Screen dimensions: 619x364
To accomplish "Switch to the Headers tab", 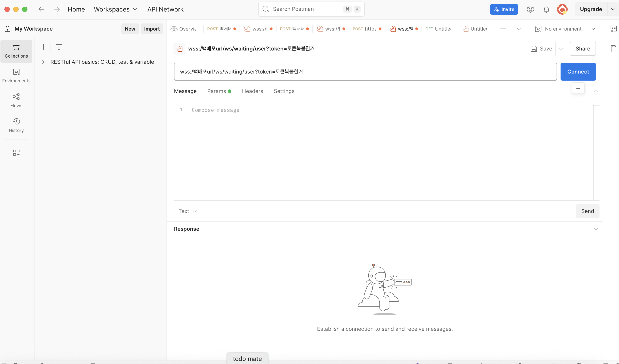I will click(x=252, y=91).
